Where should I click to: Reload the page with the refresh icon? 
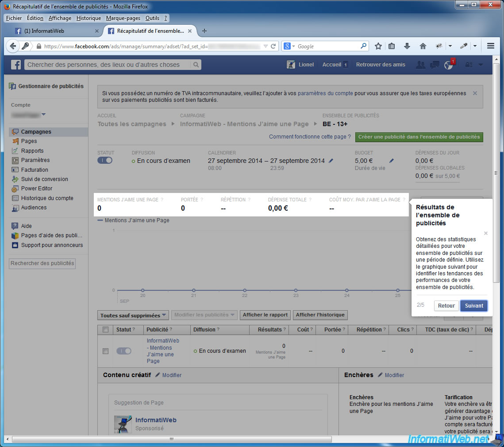click(x=273, y=46)
